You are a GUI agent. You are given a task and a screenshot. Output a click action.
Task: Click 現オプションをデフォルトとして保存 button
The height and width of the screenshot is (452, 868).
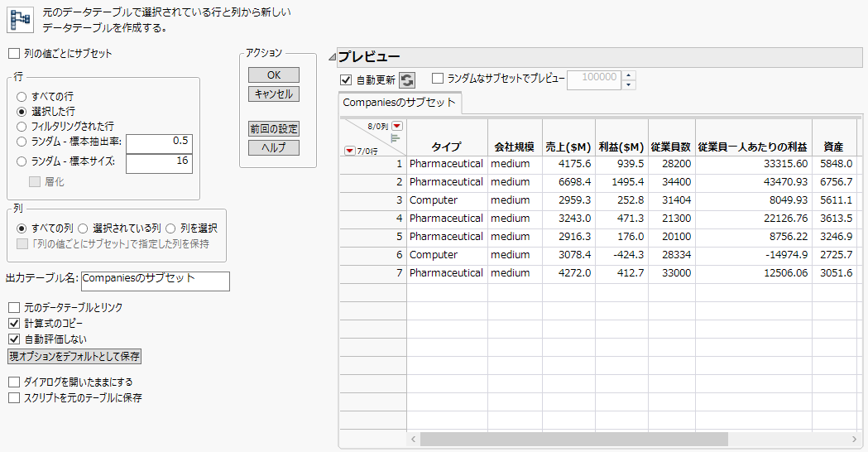point(74,357)
